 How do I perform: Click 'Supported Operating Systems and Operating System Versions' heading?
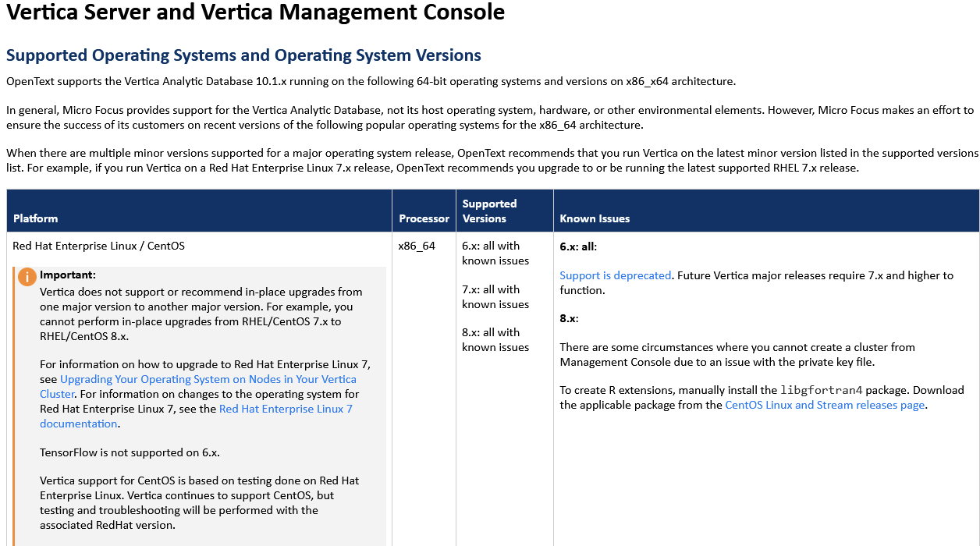(243, 55)
